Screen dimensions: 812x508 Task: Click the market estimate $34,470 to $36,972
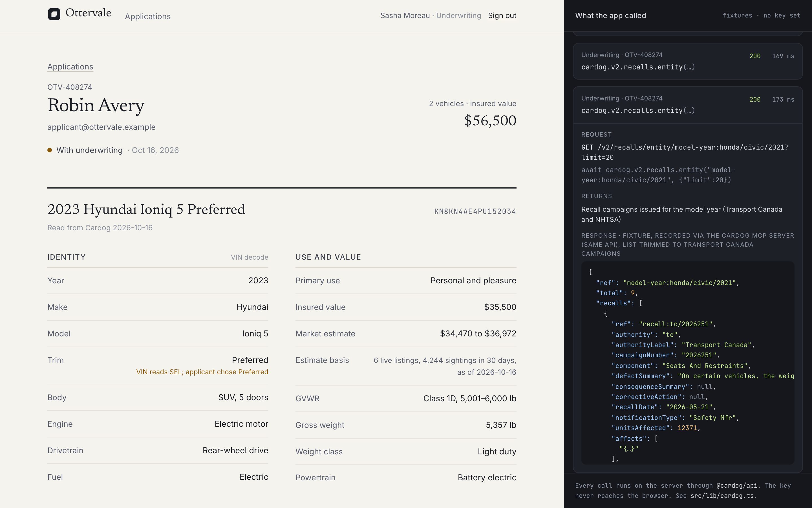[x=478, y=334]
